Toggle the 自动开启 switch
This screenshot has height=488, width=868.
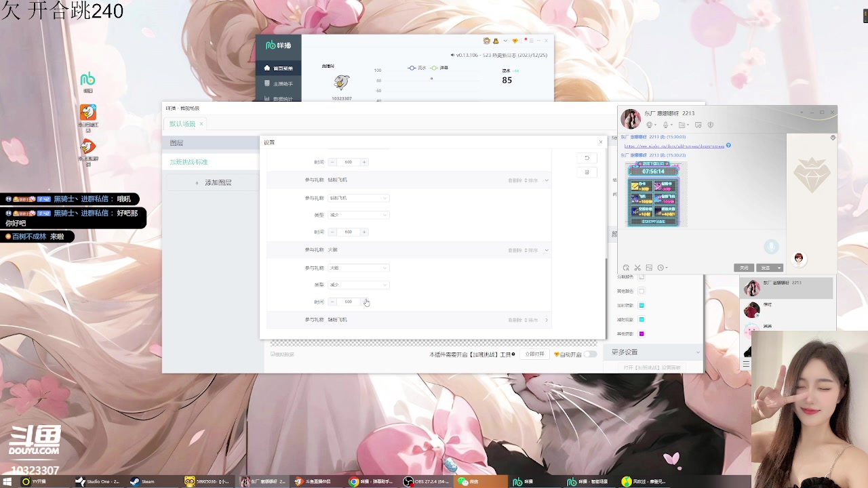[591, 354]
